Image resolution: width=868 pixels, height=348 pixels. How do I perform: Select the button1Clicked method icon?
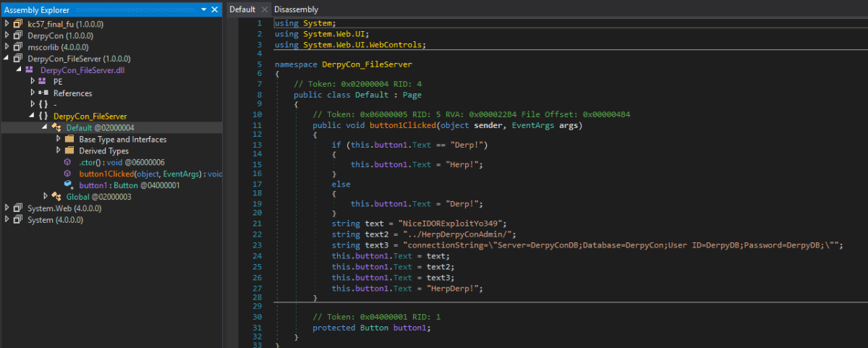click(68, 174)
